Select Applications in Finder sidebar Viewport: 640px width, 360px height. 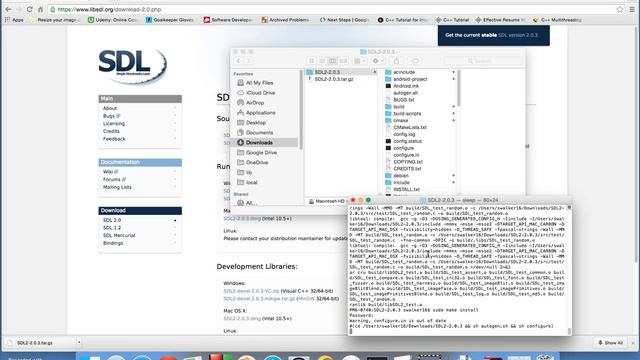coord(260,113)
